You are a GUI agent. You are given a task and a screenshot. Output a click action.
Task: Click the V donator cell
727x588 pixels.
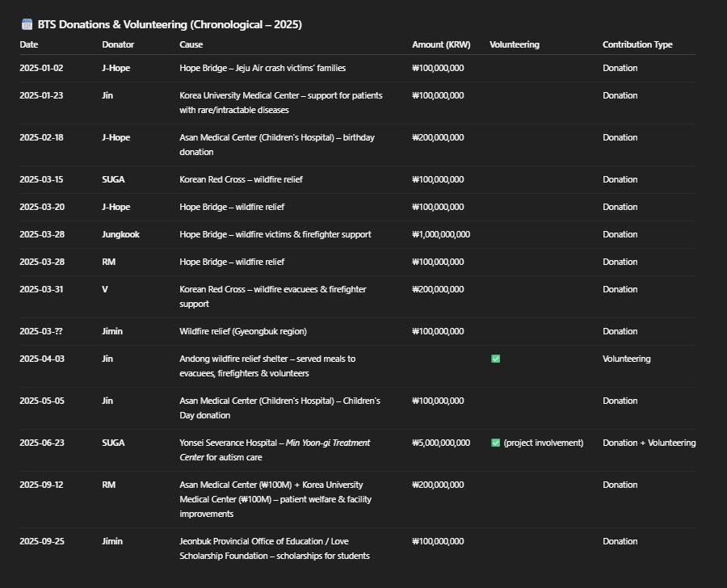pos(105,289)
